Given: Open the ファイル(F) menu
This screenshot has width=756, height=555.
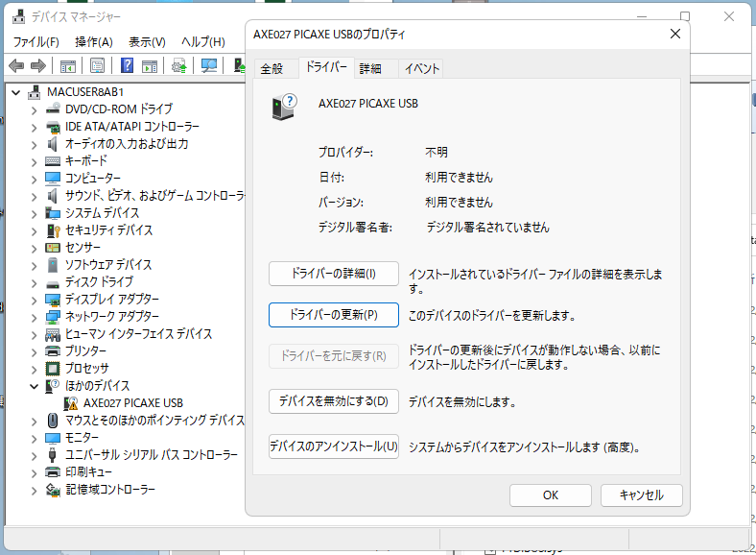Looking at the screenshot, I should click(x=36, y=42).
